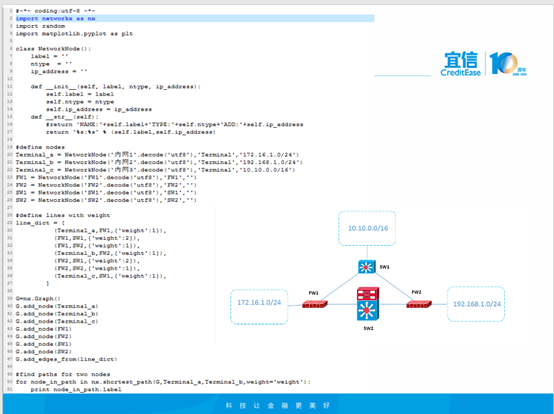Click the print node_in_path.label line

76,389
